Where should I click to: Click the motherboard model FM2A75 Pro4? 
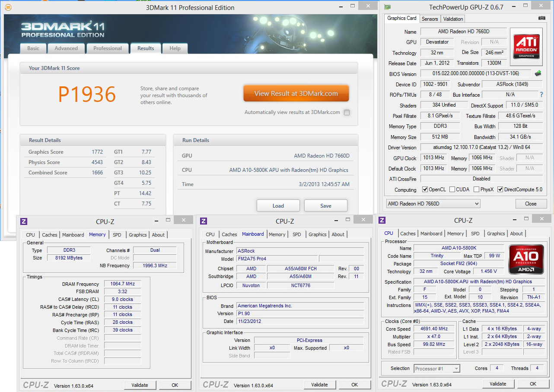[276, 259]
